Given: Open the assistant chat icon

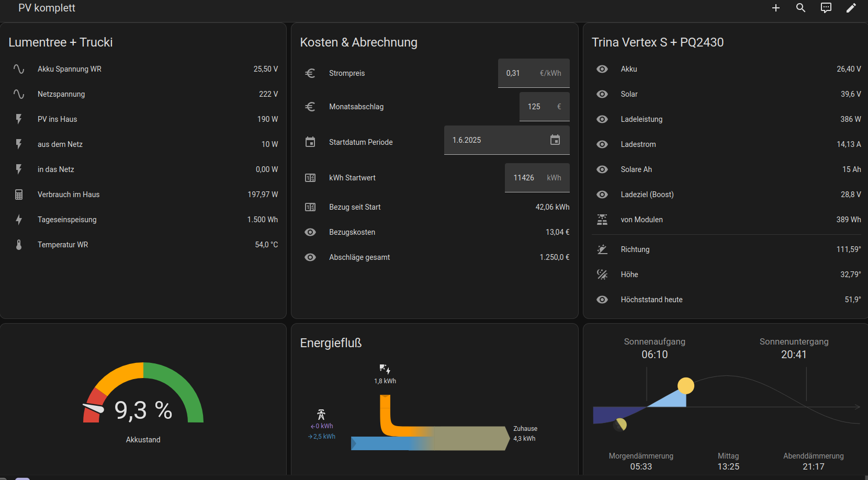Looking at the screenshot, I should (x=826, y=8).
